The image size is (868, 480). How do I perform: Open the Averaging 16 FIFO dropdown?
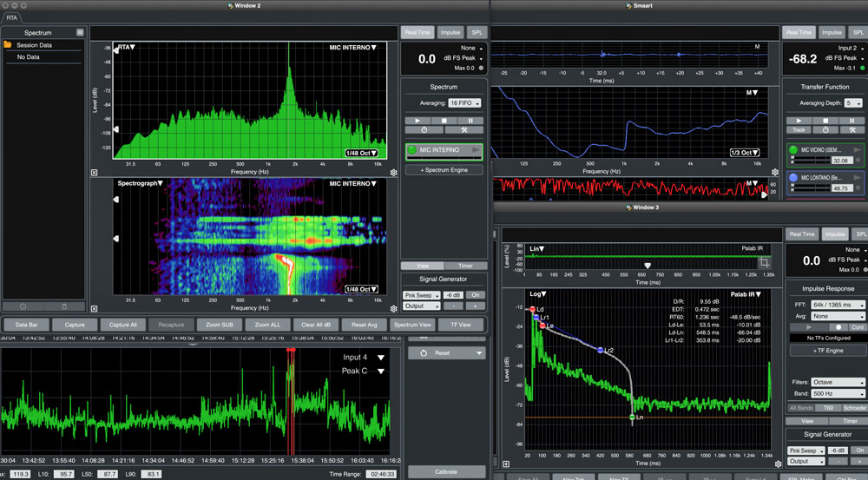(465, 102)
